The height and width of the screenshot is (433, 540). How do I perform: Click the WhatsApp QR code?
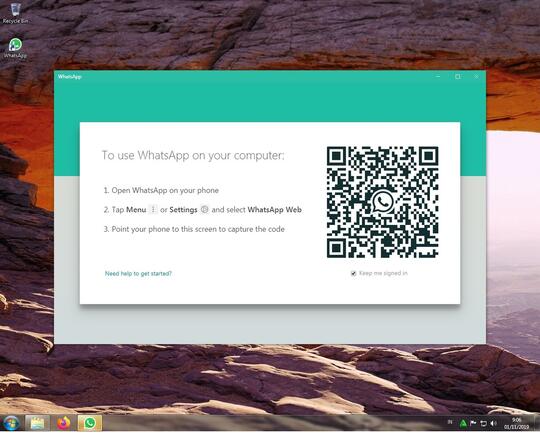click(382, 202)
